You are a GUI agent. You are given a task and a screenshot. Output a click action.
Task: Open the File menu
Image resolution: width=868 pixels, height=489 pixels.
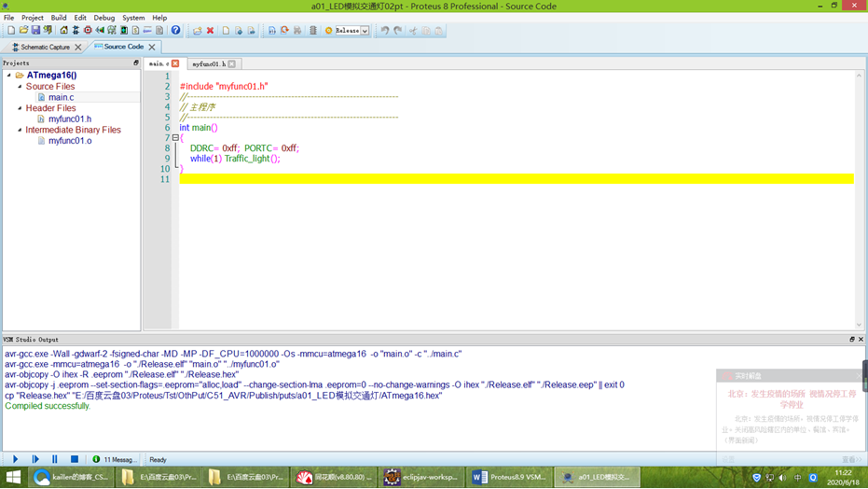click(9, 18)
